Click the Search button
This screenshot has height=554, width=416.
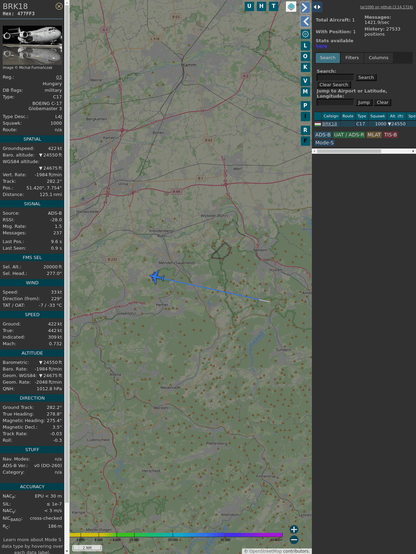tap(366, 77)
